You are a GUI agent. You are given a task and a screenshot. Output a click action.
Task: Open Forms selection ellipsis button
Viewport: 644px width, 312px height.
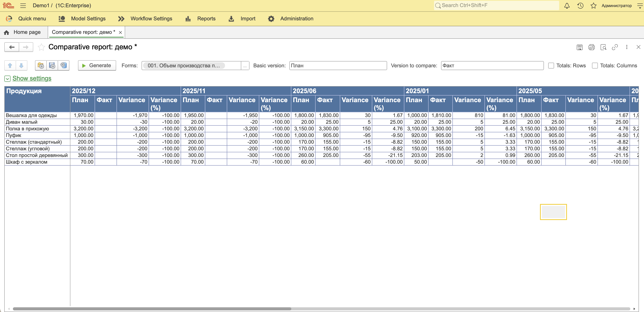click(x=245, y=66)
